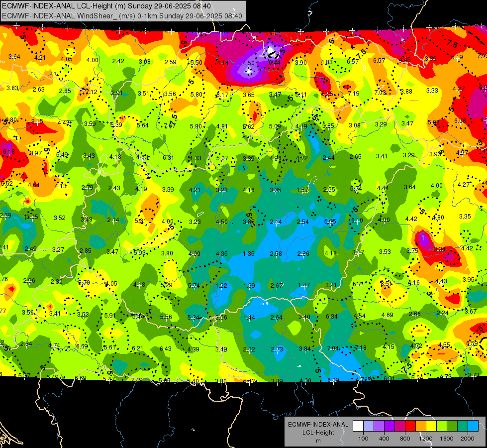
Task: Select the magenta legend color swatch
Action: [x=400, y=426]
